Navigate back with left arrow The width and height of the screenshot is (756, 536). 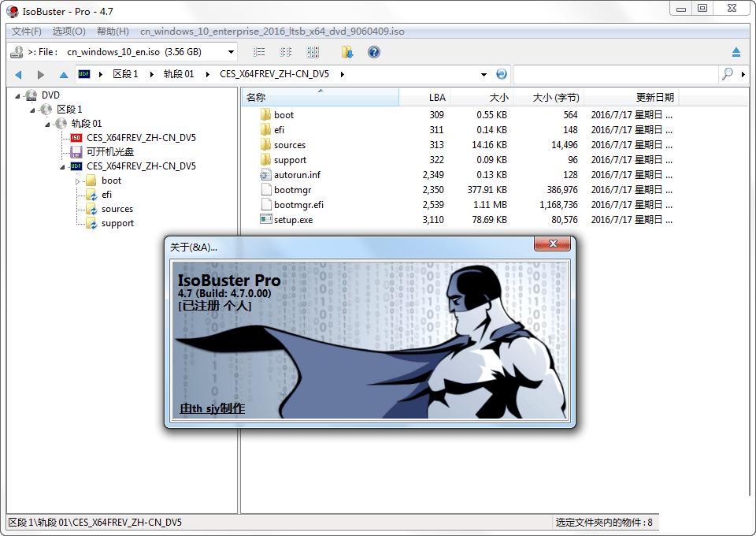pos(19,74)
